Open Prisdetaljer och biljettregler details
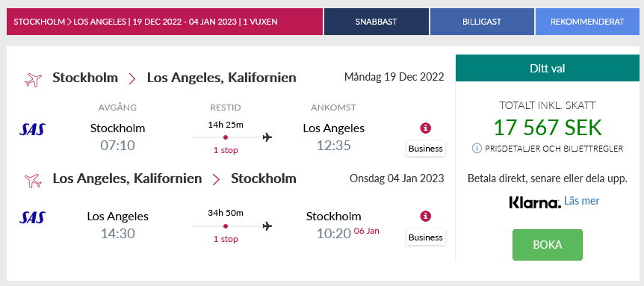The height and width of the screenshot is (286, 644). [554, 149]
